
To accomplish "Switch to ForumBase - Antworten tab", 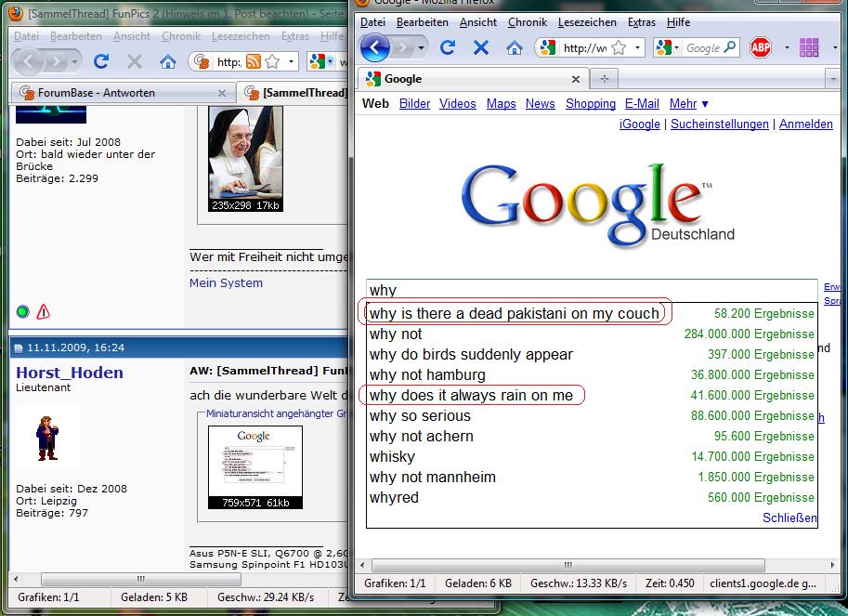I will (x=124, y=93).
